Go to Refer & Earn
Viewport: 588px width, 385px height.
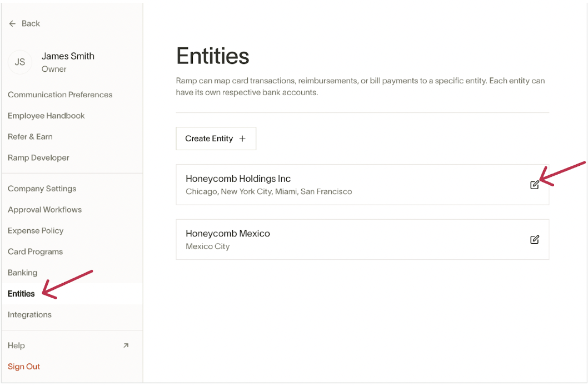click(x=30, y=137)
